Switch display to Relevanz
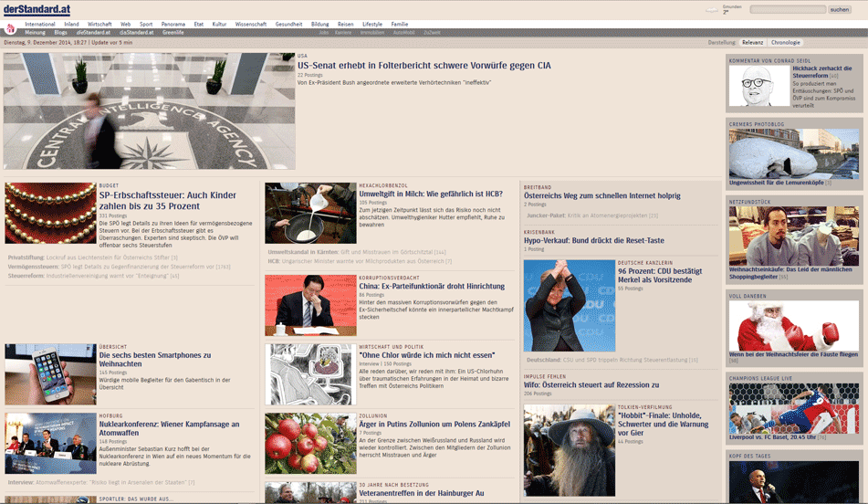The height and width of the screenshot is (504, 868). tap(752, 43)
